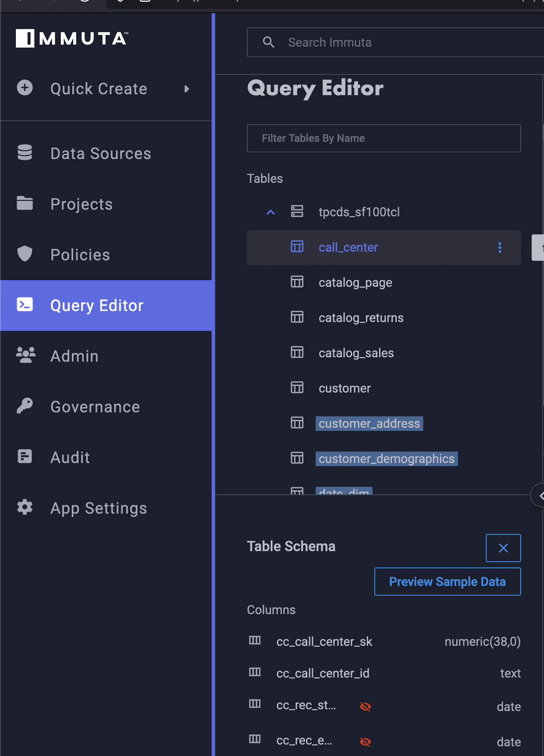Click the cc_rec_st... masked eye icon
The height and width of the screenshot is (756, 544).
[x=365, y=707]
